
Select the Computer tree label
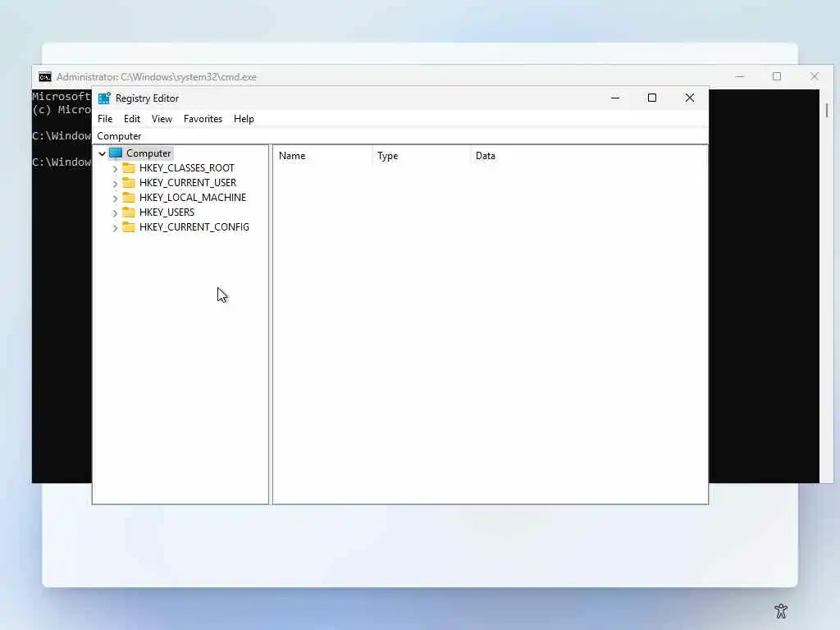pyautogui.click(x=148, y=153)
